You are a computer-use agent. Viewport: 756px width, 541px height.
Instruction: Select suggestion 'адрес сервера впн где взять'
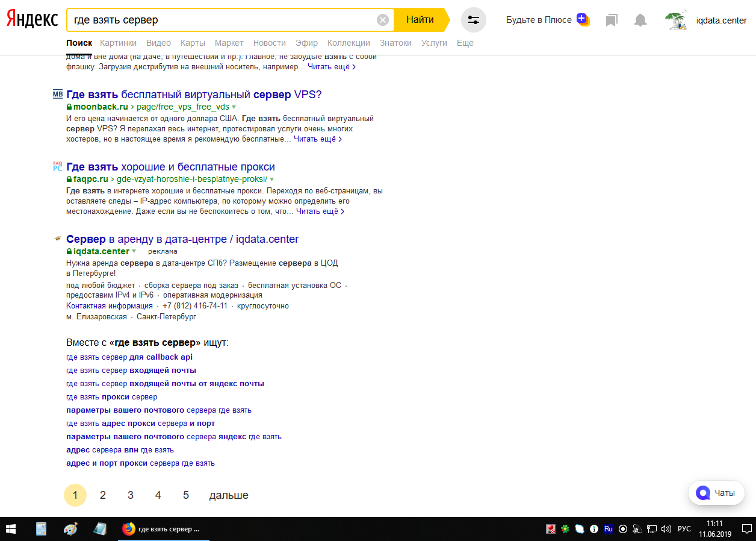coord(120,450)
